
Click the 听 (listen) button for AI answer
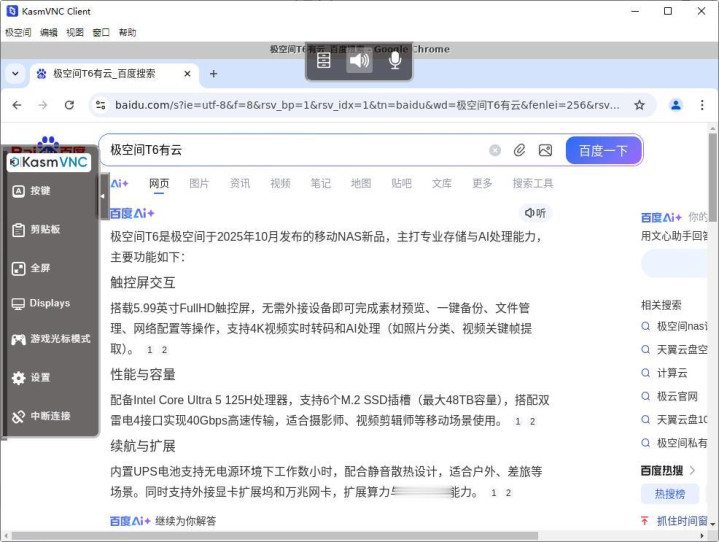pyautogui.click(x=536, y=213)
